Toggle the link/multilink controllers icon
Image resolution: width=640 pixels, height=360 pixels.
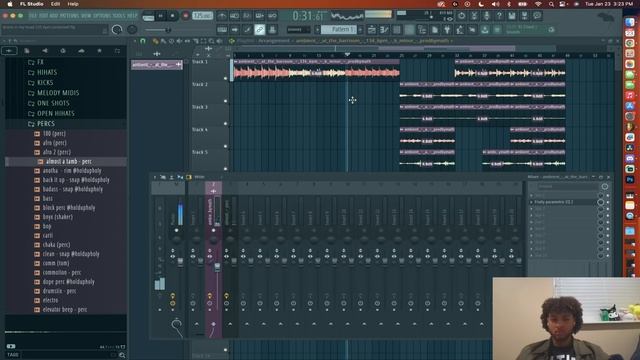260,30
